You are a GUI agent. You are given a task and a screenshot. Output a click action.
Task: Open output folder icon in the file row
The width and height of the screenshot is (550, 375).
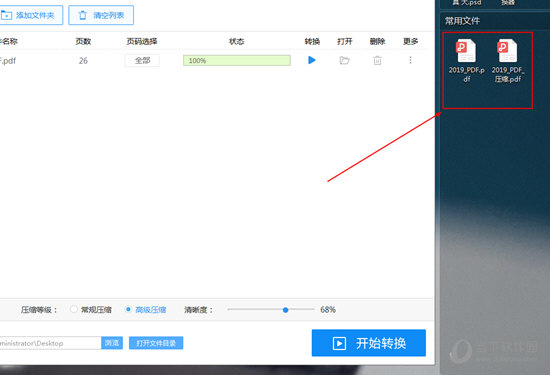344,60
